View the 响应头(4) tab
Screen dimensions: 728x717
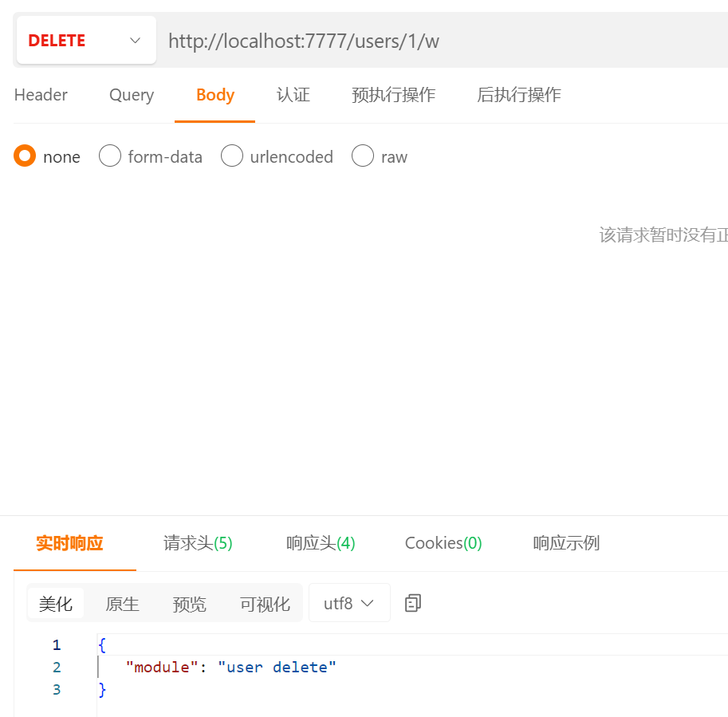pyautogui.click(x=320, y=543)
